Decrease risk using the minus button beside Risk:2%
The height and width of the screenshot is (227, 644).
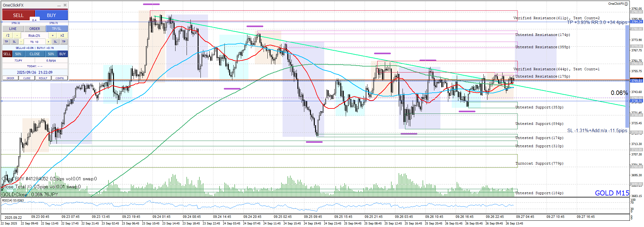17,36
